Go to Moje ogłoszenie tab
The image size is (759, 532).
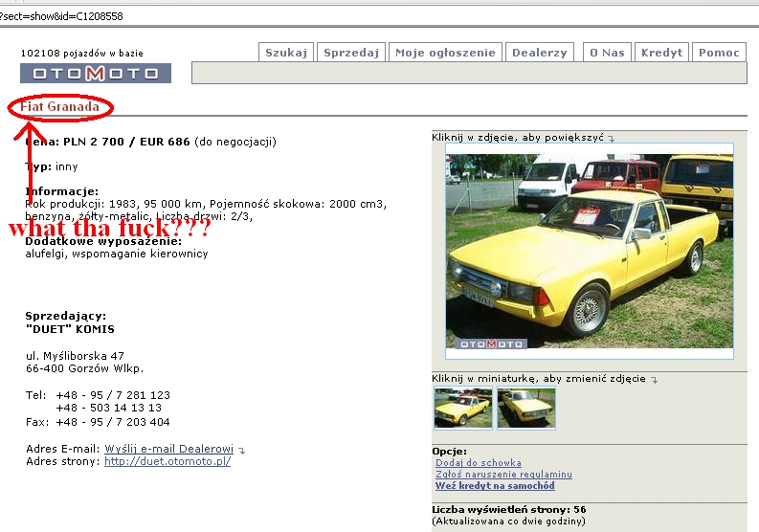(445, 53)
